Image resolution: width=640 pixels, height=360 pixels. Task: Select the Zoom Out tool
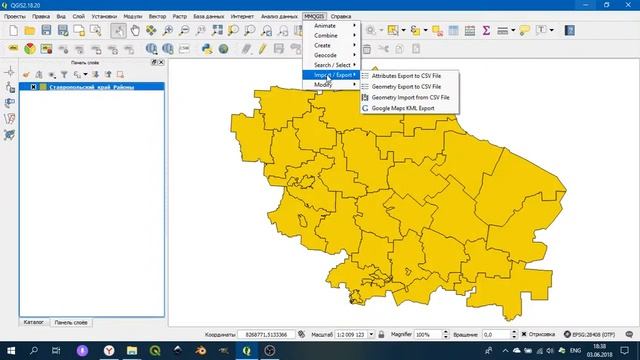coord(184,30)
